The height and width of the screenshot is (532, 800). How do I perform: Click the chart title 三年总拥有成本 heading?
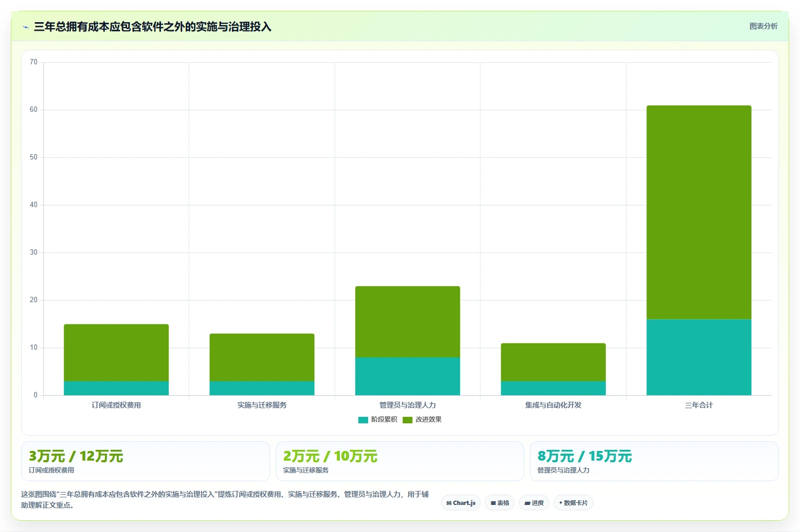click(152, 27)
